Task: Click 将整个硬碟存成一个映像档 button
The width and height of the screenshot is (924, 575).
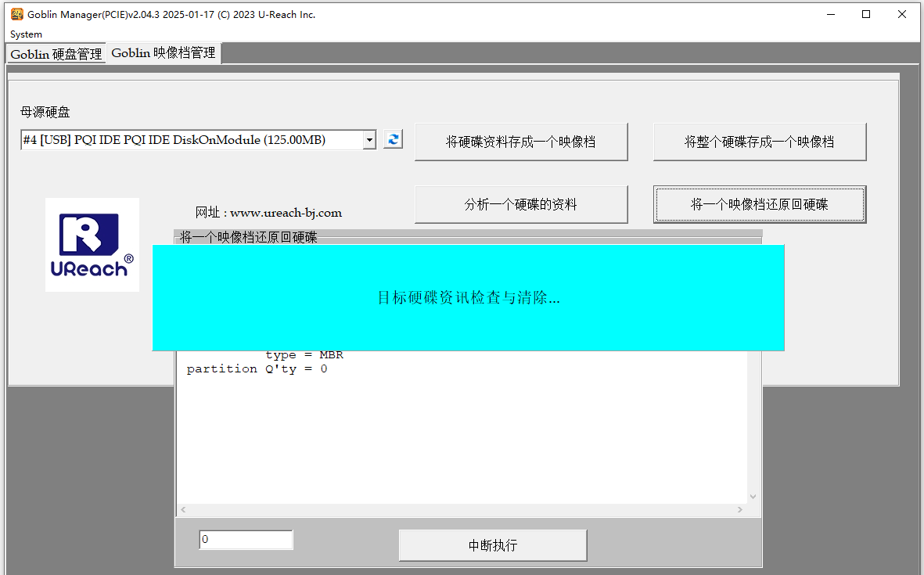Action: pyautogui.click(x=760, y=142)
